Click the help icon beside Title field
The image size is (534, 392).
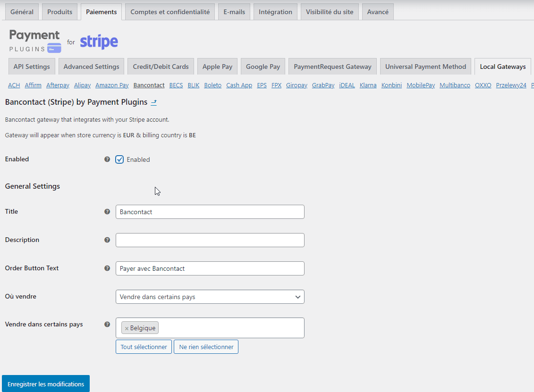pyautogui.click(x=107, y=212)
